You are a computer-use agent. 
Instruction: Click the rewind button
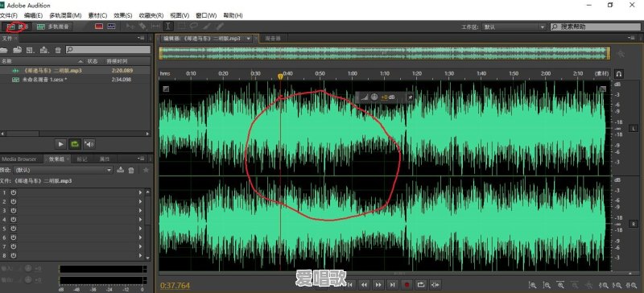coord(365,284)
